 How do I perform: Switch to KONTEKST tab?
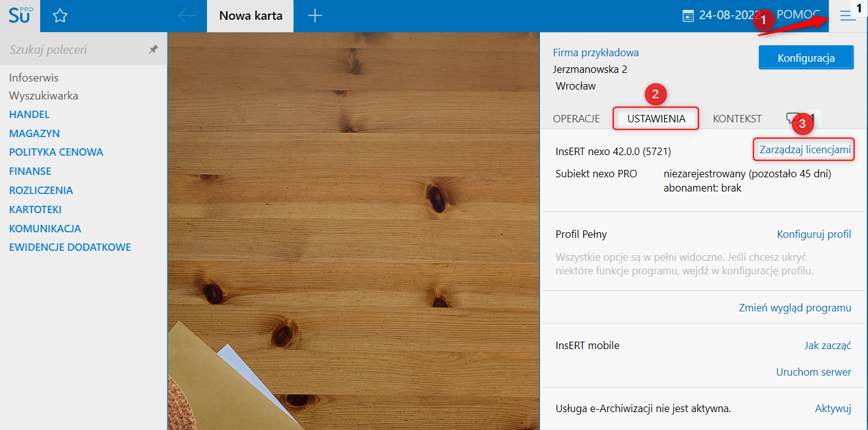tap(737, 119)
